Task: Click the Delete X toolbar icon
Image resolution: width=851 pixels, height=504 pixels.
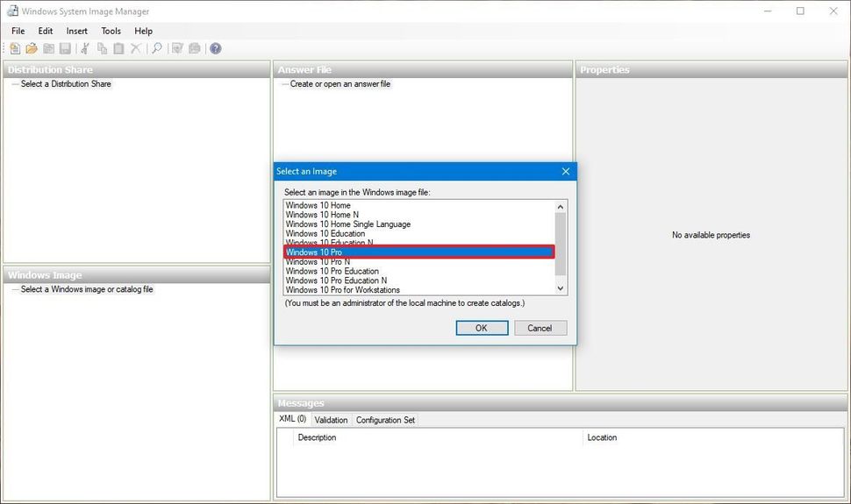Action: [x=136, y=49]
